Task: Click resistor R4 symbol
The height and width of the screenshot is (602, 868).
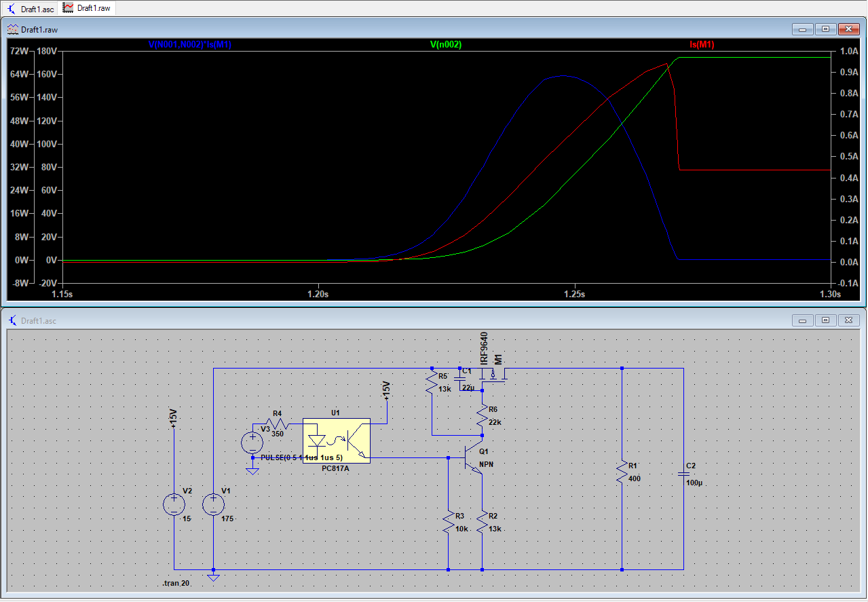Action: [278, 425]
